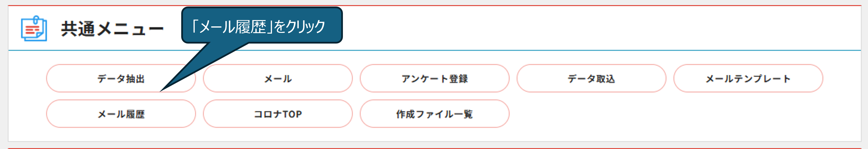
Task: Open the メール menu button
Action: click(x=278, y=78)
